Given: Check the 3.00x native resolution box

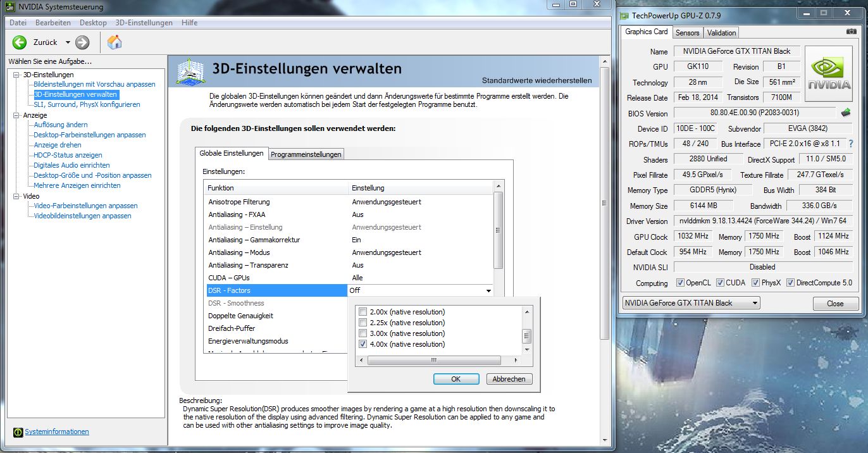Looking at the screenshot, I should click(363, 333).
